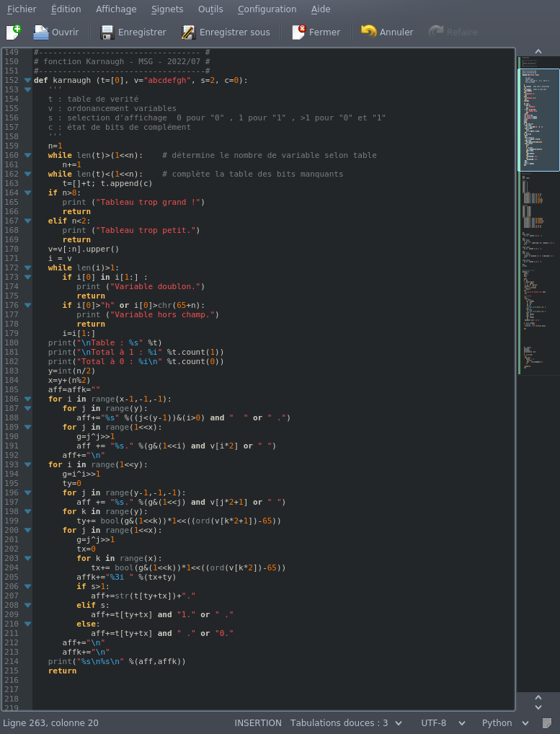Collapse for j fold at line 189
The width and height of the screenshot is (560, 734).
coord(27,427)
